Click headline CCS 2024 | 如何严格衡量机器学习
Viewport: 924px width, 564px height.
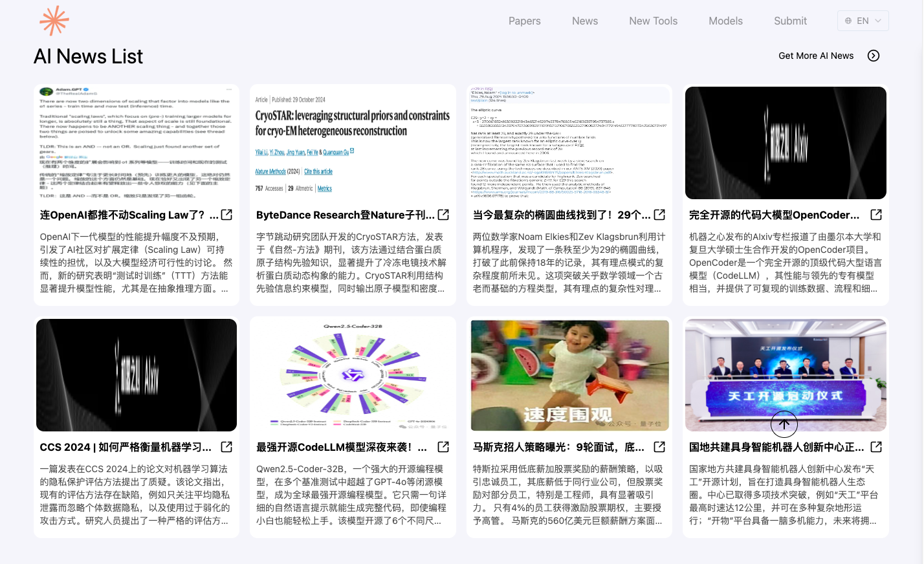point(126,447)
